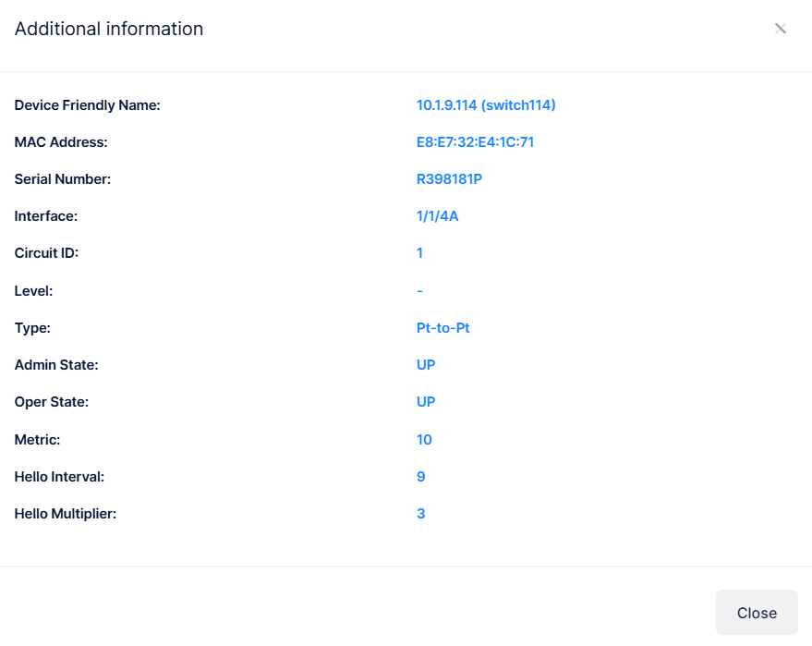Image resolution: width=812 pixels, height=646 pixels.
Task: Click the Device Friendly Name label
Action: click(87, 104)
